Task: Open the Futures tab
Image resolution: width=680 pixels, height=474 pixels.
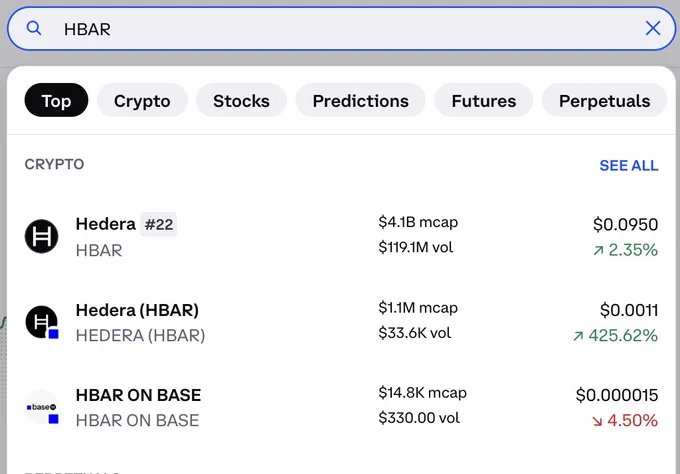Action: (x=484, y=100)
